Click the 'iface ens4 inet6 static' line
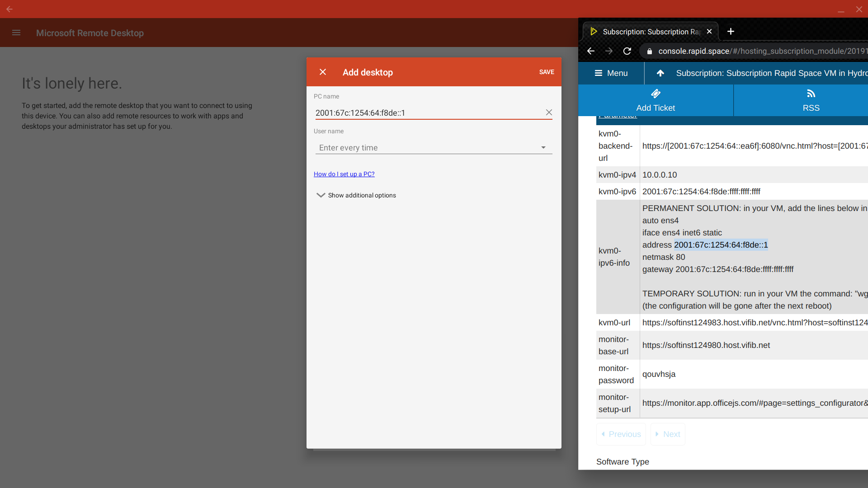The height and width of the screenshot is (488, 868). (682, 233)
